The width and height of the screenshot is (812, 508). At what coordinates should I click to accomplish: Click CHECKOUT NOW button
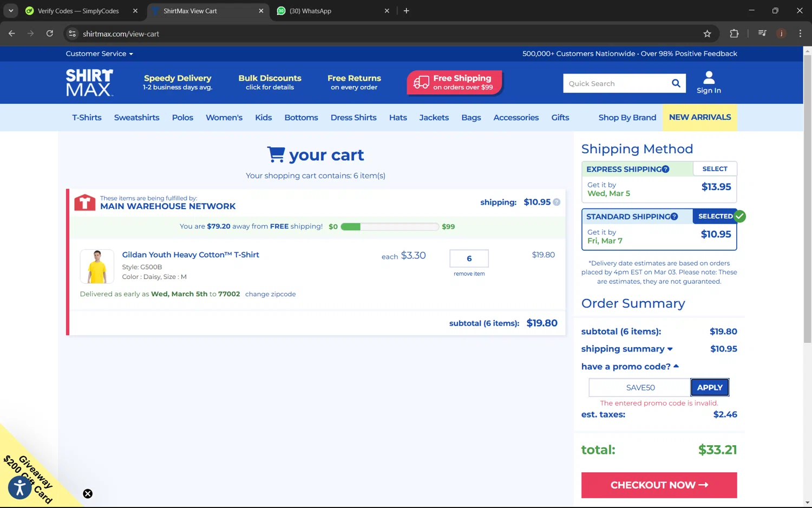point(659,485)
